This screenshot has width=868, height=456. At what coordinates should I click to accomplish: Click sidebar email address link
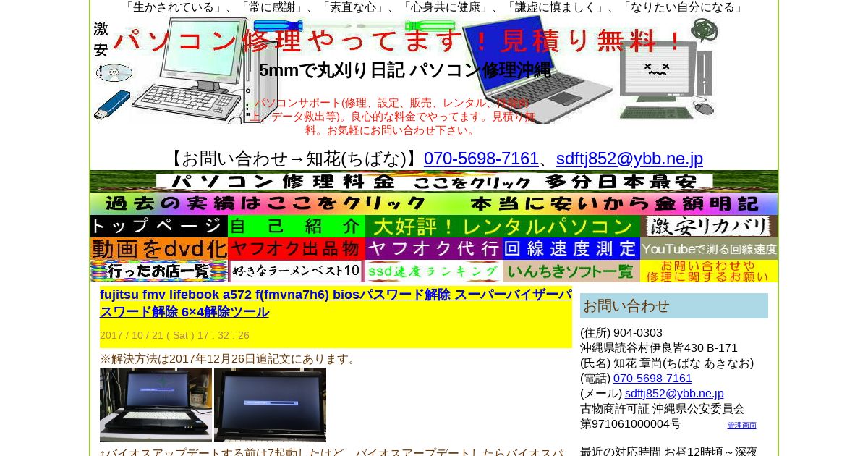[x=674, y=394]
